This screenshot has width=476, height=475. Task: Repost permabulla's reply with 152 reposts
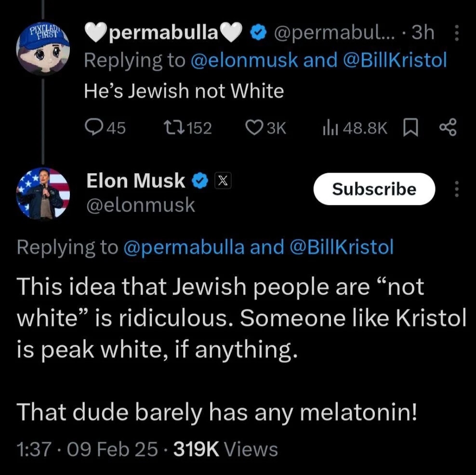pyautogui.click(x=187, y=128)
